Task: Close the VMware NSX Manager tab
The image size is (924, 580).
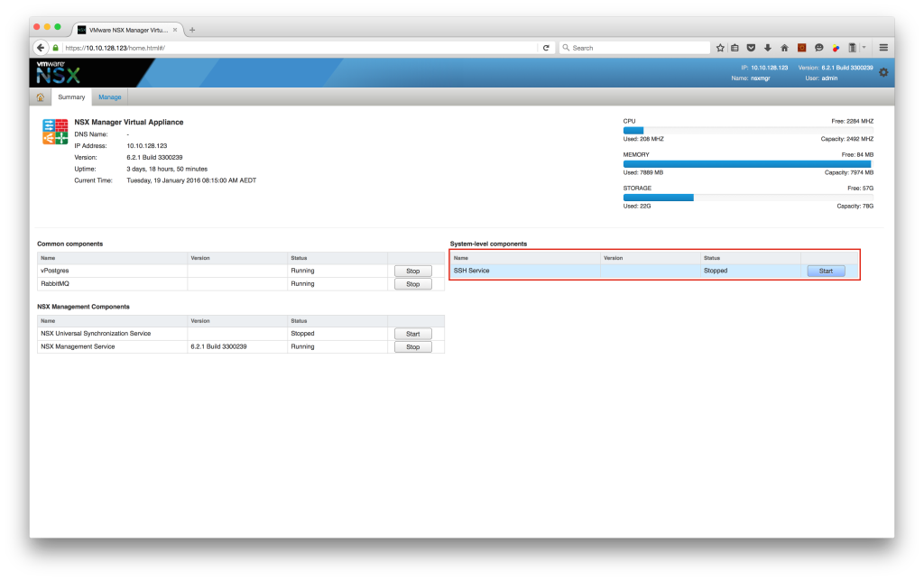Action: [175, 30]
